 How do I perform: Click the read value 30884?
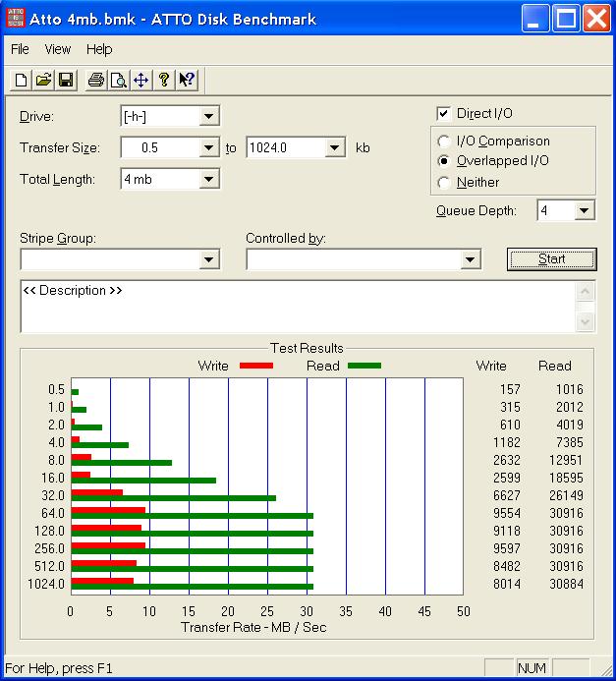567,584
